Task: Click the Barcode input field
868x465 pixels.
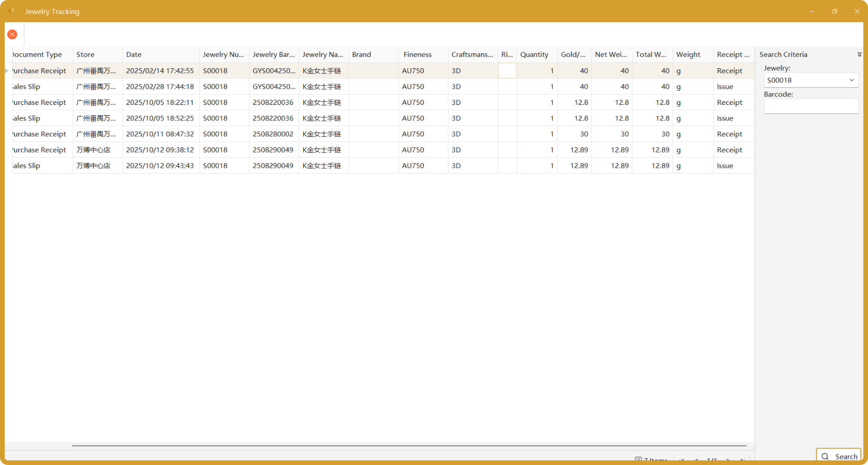Action: (811, 106)
